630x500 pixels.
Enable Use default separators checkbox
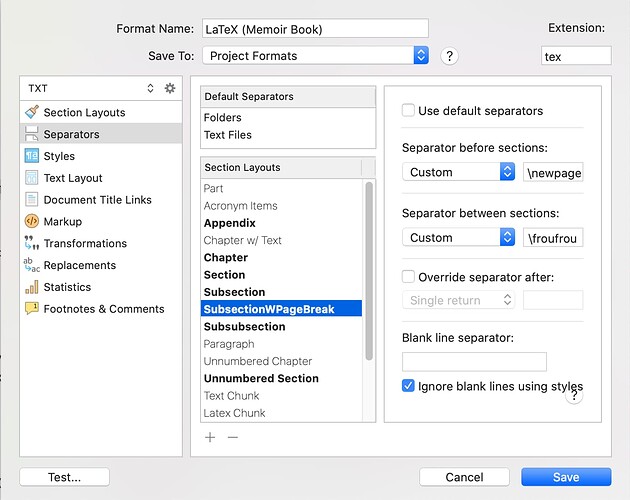pyautogui.click(x=408, y=110)
